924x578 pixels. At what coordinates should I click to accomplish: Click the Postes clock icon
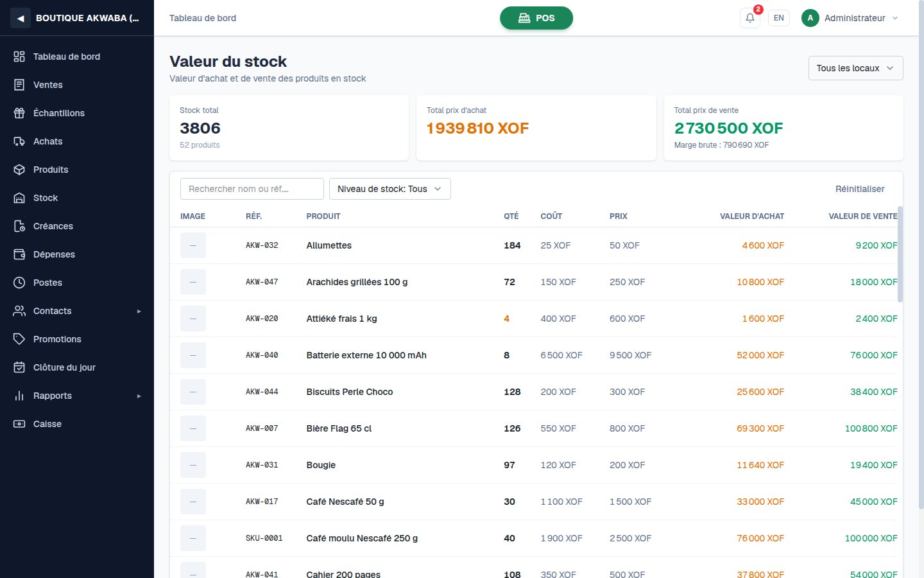pyautogui.click(x=19, y=283)
